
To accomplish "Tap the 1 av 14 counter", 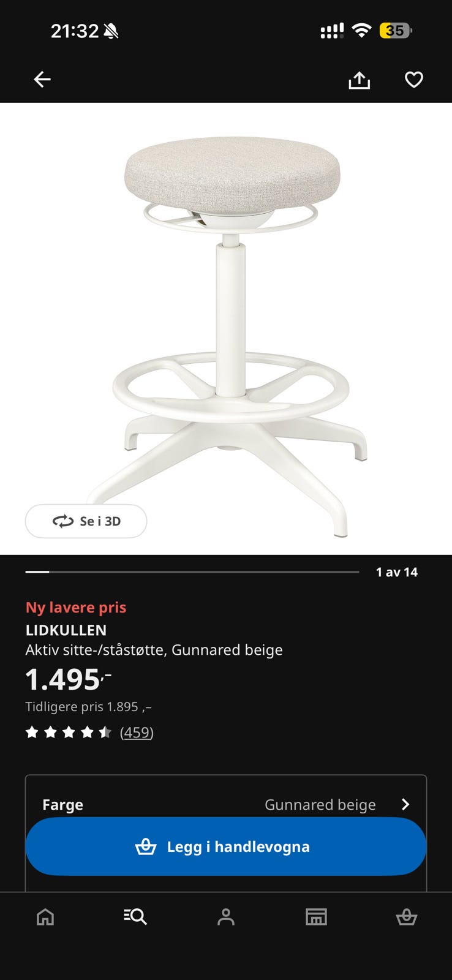I will (x=397, y=572).
